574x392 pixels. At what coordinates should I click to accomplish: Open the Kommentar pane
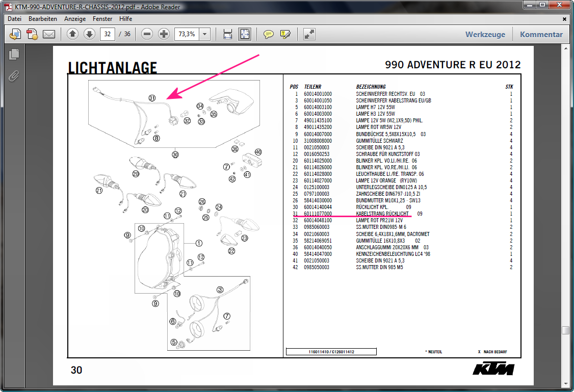(541, 35)
